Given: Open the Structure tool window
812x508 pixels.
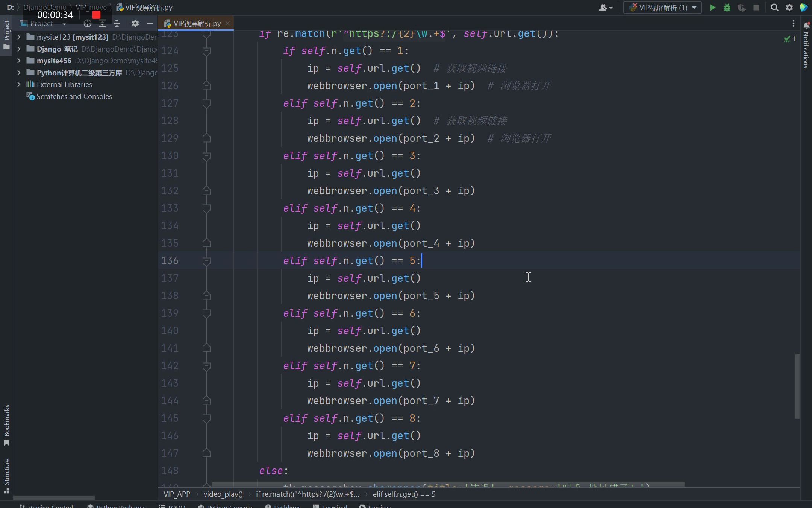Looking at the screenshot, I should [x=6, y=476].
